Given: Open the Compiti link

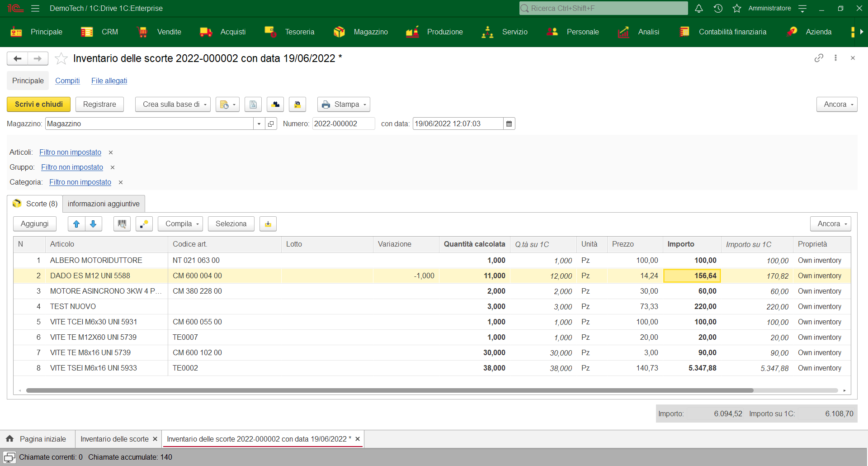Looking at the screenshot, I should 67,81.
